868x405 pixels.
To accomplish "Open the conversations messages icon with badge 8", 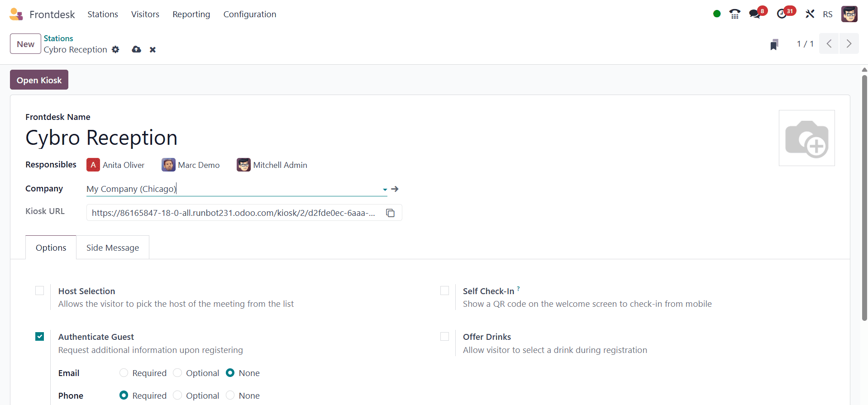I will coord(758,13).
